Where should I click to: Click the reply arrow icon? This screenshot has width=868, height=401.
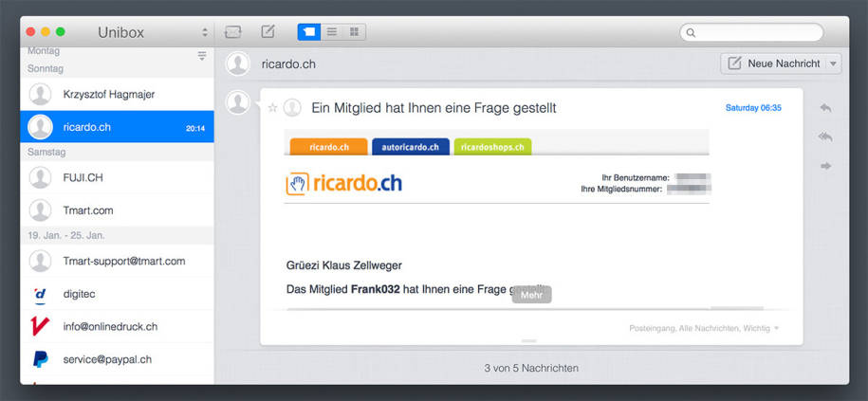point(825,108)
